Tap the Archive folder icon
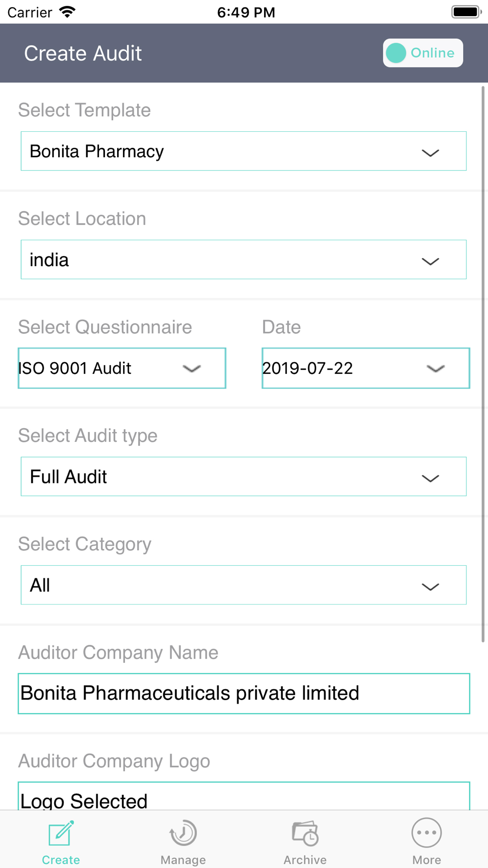The height and width of the screenshot is (868, 488). (x=305, y=833)
